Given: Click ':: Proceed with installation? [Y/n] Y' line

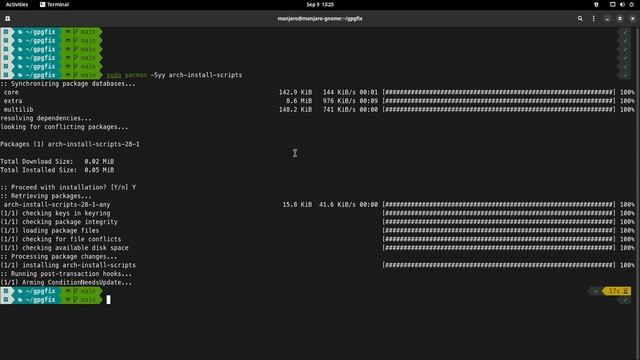Looking at the screenshot, I should (x=68, y=187).
